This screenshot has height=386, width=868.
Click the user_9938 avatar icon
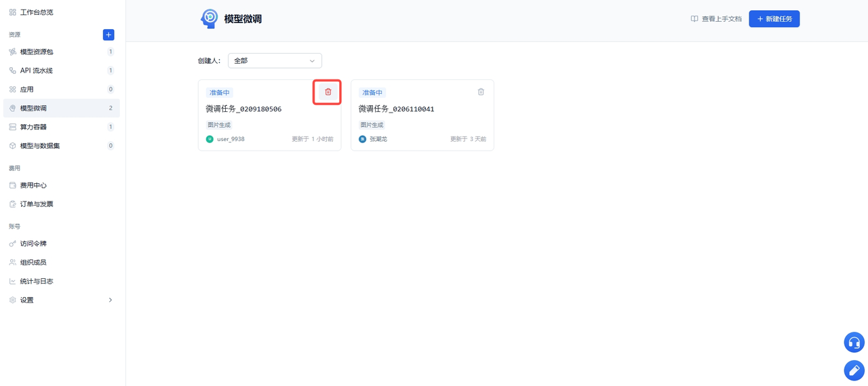coord(210,139)
